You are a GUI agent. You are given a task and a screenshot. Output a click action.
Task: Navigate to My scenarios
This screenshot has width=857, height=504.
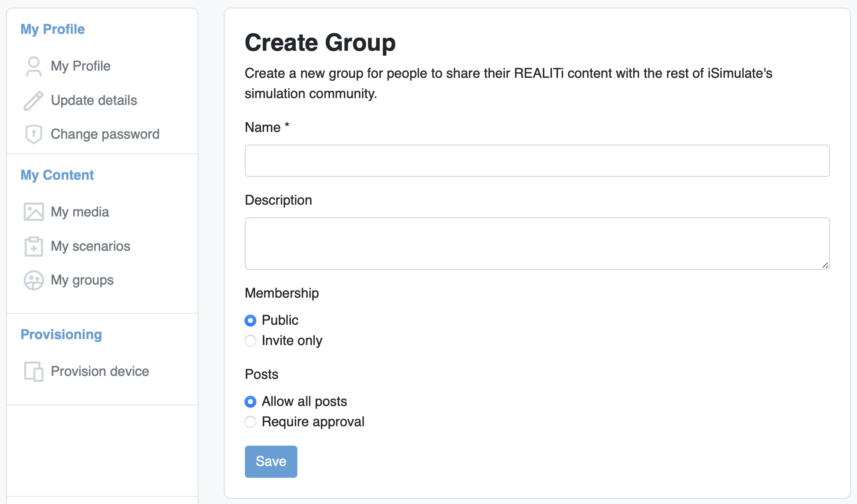pos(90,246)
